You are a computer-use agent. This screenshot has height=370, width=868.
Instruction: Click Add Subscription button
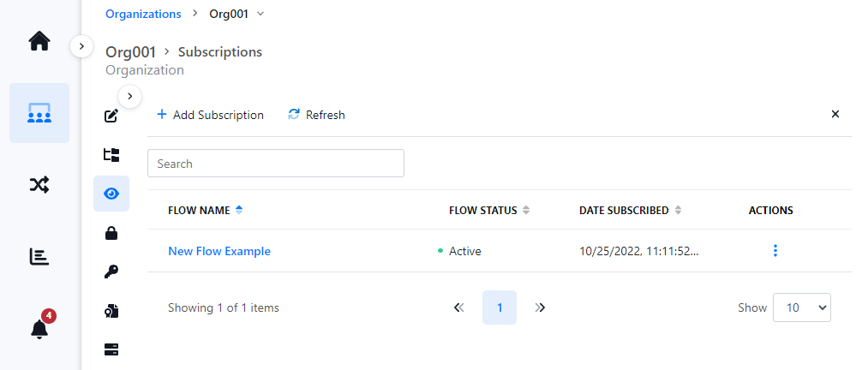point(210,115)
